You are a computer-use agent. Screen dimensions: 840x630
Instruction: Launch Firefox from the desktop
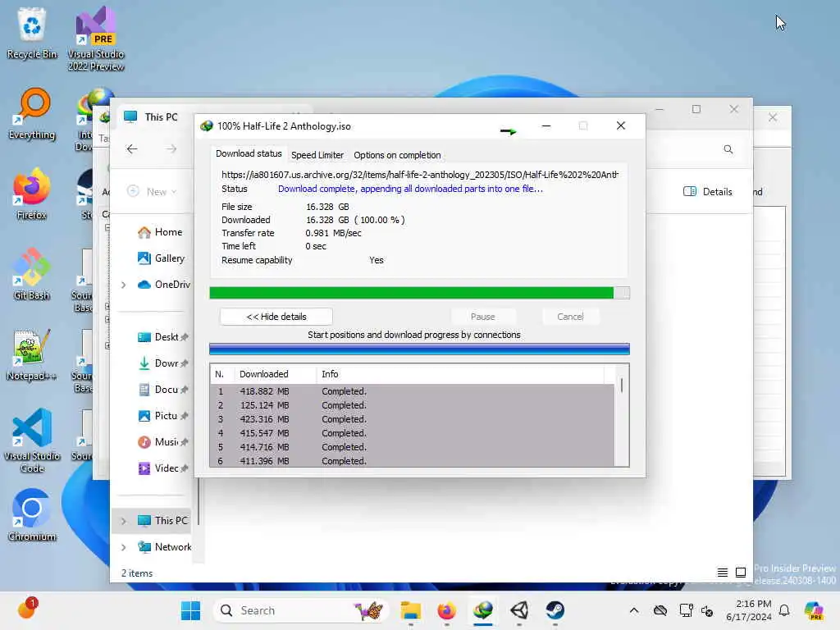pos(32,194)
